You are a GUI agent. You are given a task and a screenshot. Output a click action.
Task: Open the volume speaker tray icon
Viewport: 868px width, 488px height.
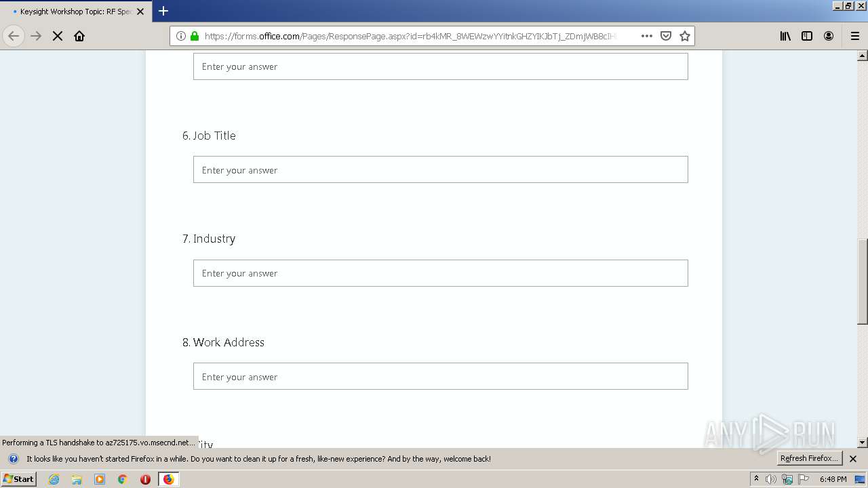(x=771, y=479)
